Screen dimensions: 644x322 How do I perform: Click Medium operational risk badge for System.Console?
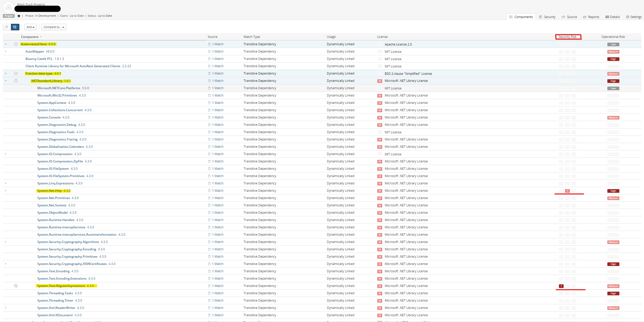(613, 118)
